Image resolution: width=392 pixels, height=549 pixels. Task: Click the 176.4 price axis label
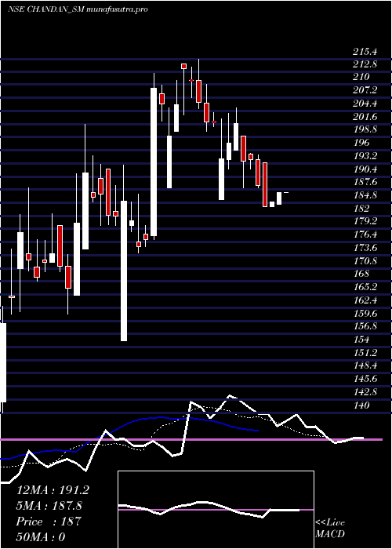pos(365,235)
